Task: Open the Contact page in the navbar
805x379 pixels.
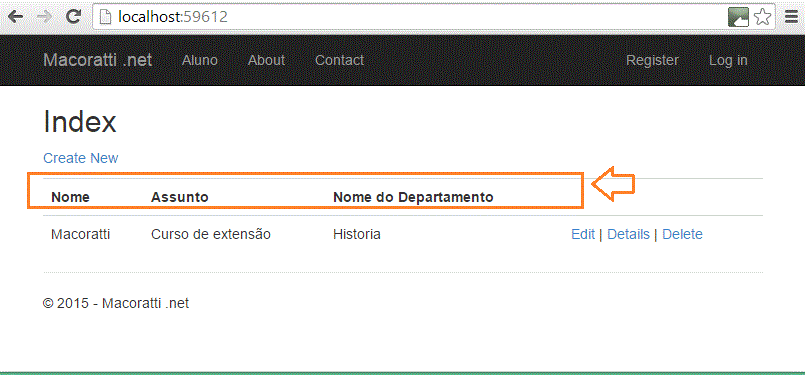Action: pyautogui.click(x=339, y=60)
